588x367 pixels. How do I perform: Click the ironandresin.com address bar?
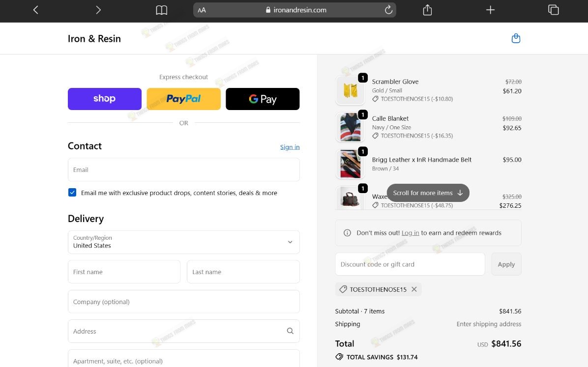coord(295,10)
